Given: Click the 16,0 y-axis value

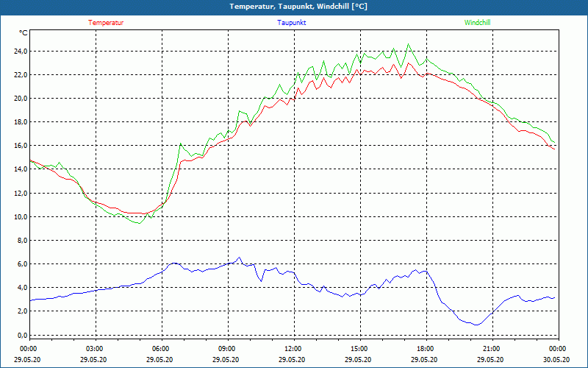Looking at the screenshot, I should coord(20,146).
